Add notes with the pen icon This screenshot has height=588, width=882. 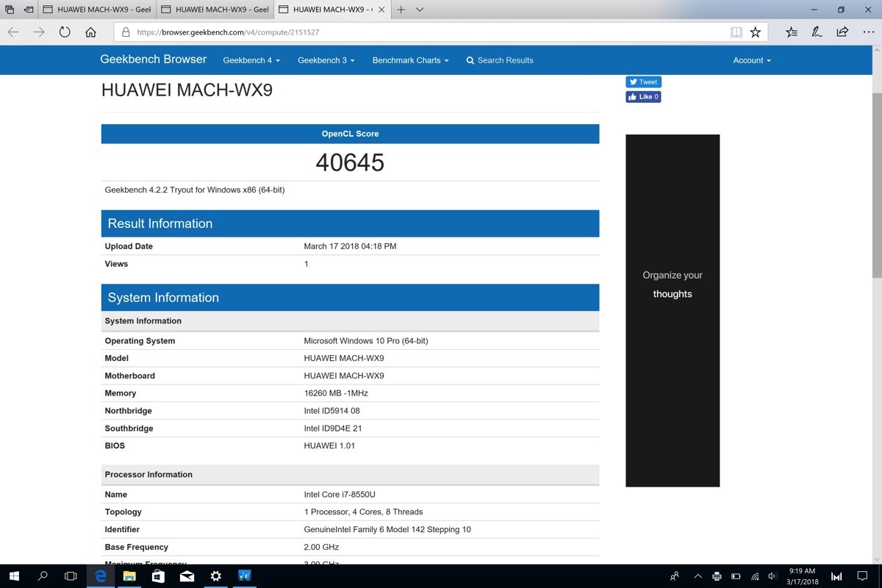[817, 32]
